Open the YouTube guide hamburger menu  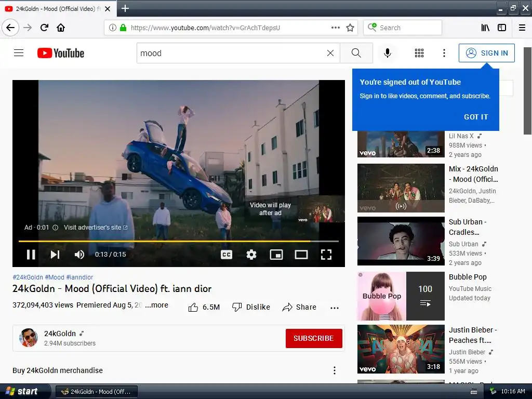click(19, 53)
